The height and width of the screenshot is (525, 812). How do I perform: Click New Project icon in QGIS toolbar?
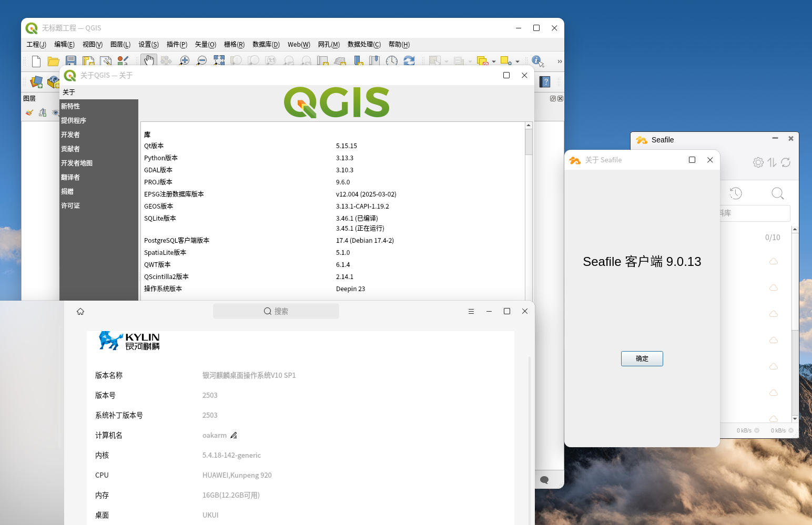point(36,61)
